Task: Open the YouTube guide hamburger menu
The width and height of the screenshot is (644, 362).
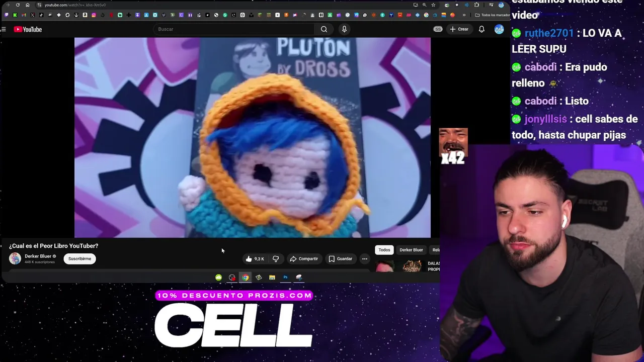Action: 4,29
